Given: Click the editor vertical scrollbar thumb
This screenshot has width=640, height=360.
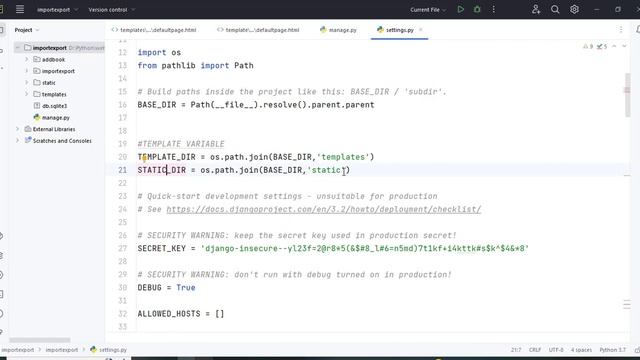Looking at the screenshot, I should pyautogui.click(x=627, y=96).
